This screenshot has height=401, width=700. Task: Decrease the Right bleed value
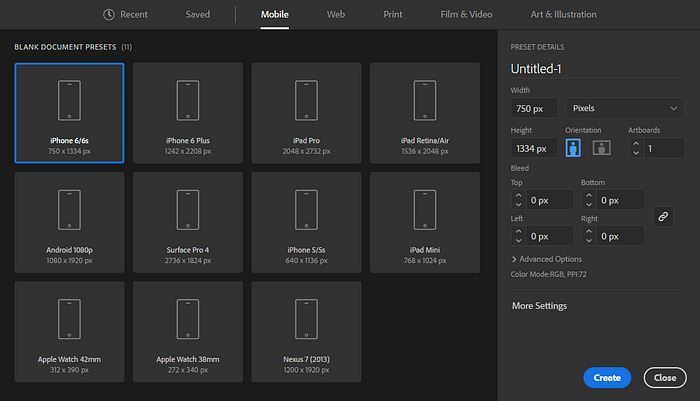coord(589,241)
